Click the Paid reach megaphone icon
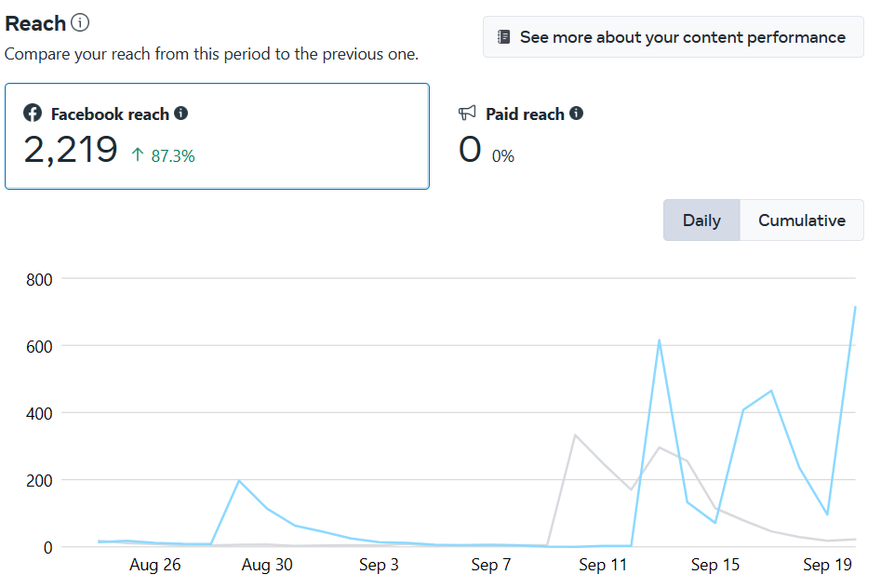 click(468, 114)
